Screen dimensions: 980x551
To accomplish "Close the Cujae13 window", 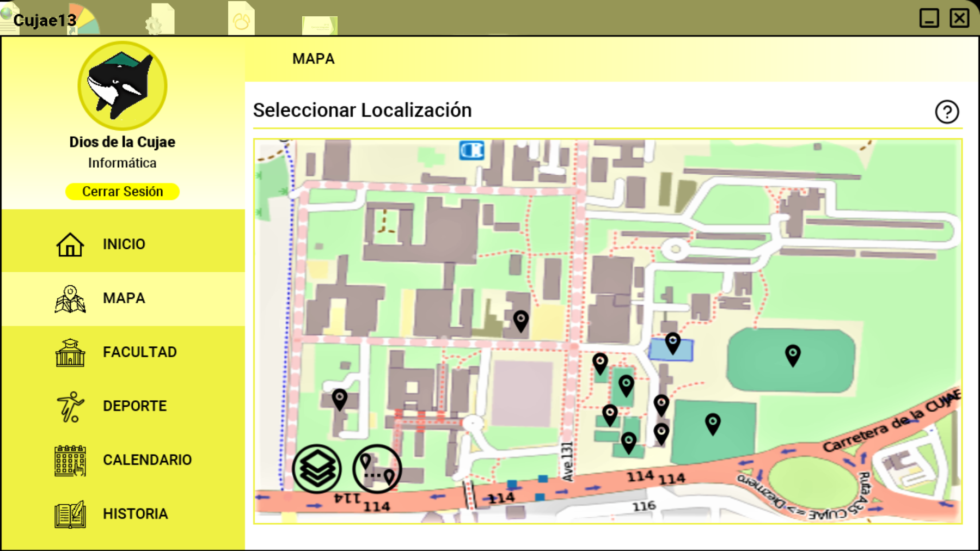I will [959, 18].
